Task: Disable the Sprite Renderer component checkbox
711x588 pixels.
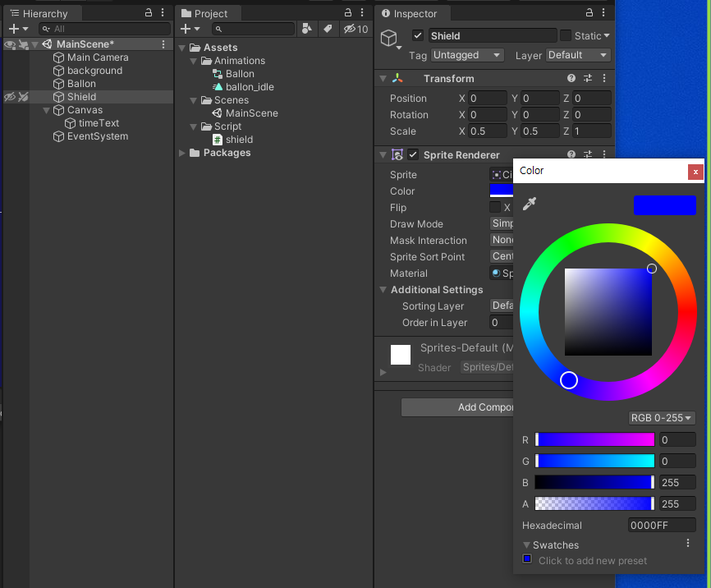Action: pos(413,154)
